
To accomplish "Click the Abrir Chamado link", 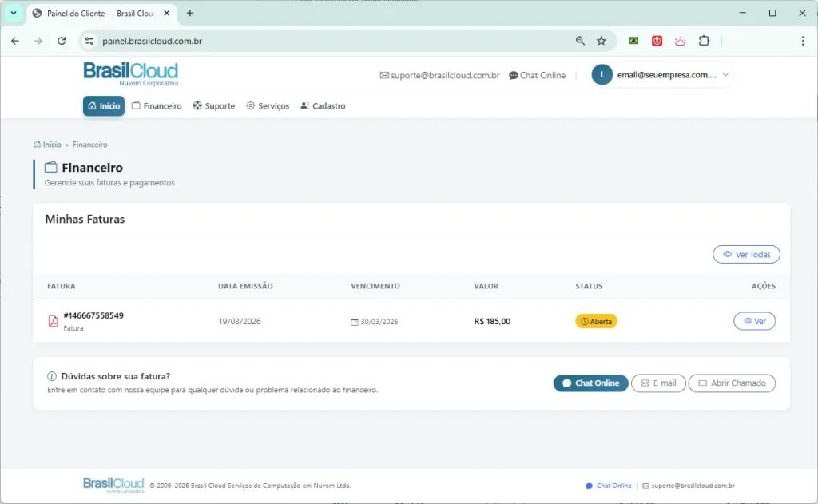I will click(x=732, y=383).
